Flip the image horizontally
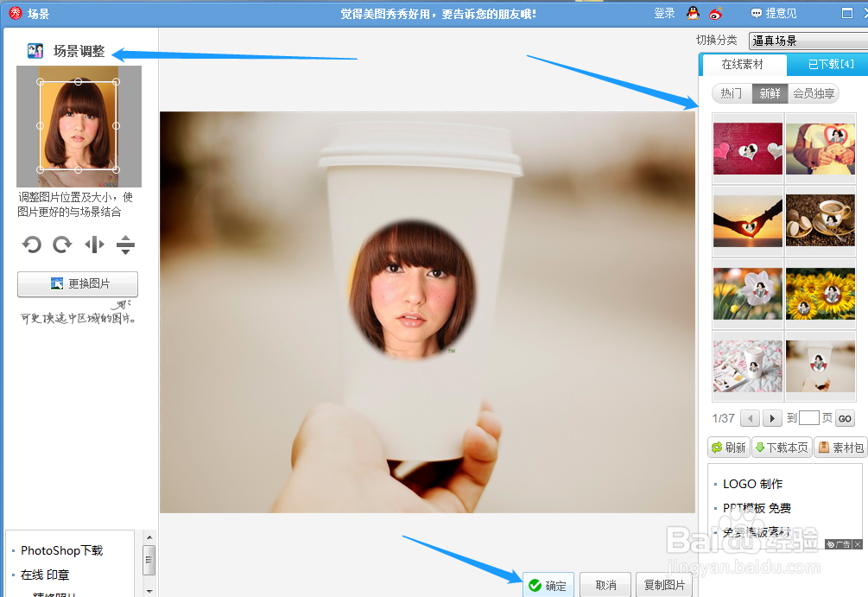This screenshot has height=597, width=868. [x=94, y=245]
